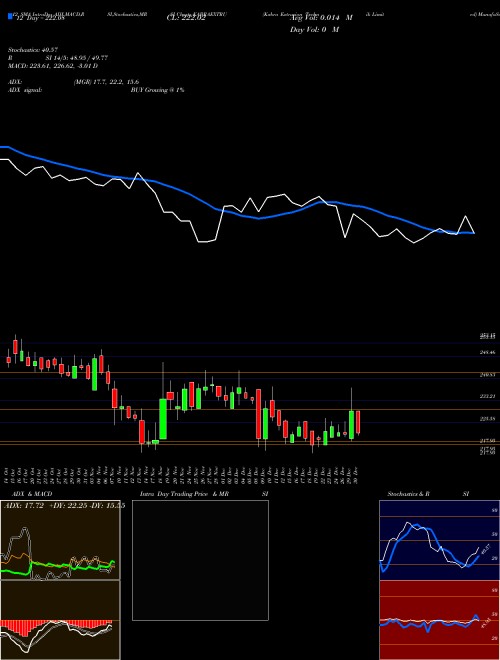This screenshot has height=660, width=500.
Task: Click the tall green candle with long upper wick
Action: [163, 419]
